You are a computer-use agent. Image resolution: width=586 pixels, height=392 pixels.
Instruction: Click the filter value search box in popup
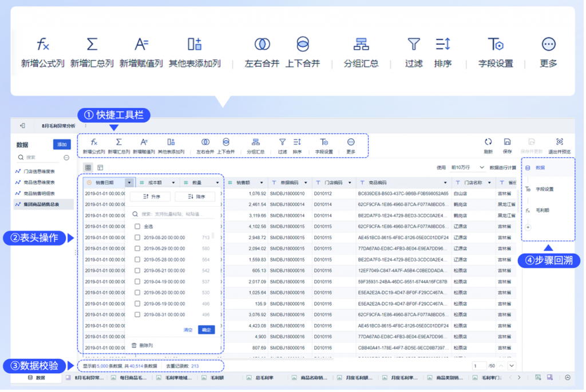click(173, 215)
